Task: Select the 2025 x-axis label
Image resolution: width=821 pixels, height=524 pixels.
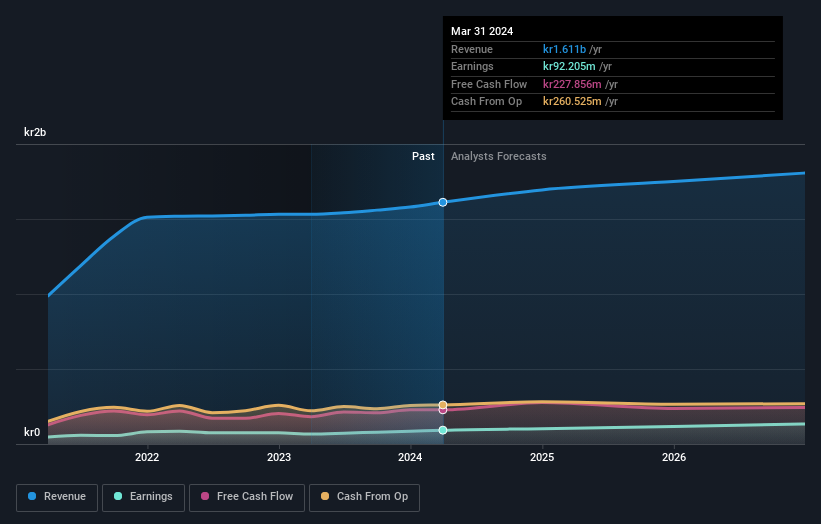Action: tap(542, 457)
